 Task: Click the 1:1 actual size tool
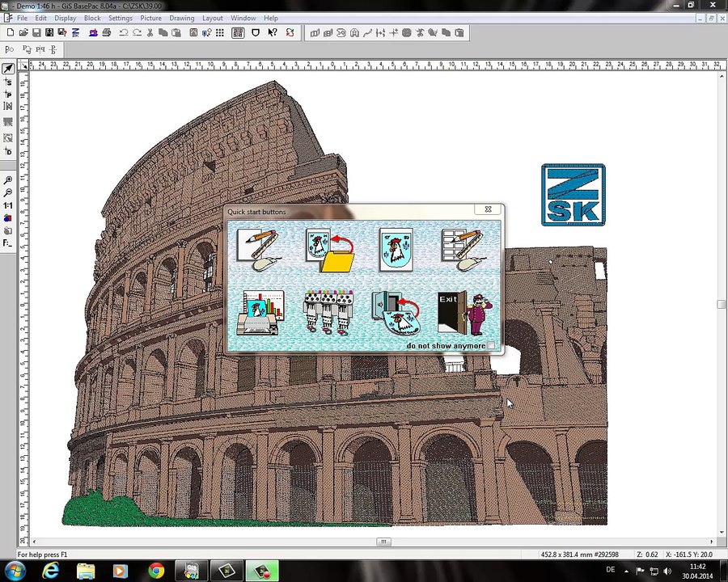pos(8,205)
